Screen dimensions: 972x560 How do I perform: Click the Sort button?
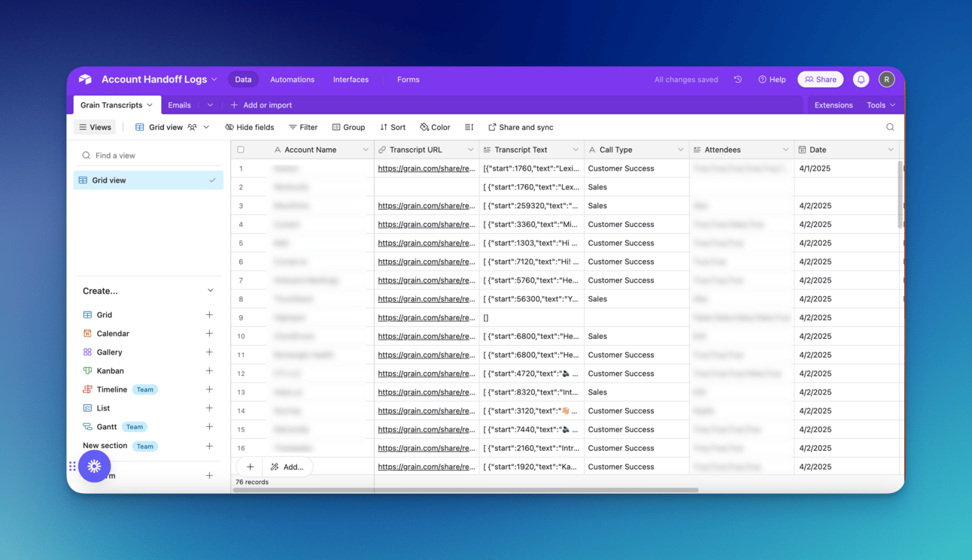(393, 127)
